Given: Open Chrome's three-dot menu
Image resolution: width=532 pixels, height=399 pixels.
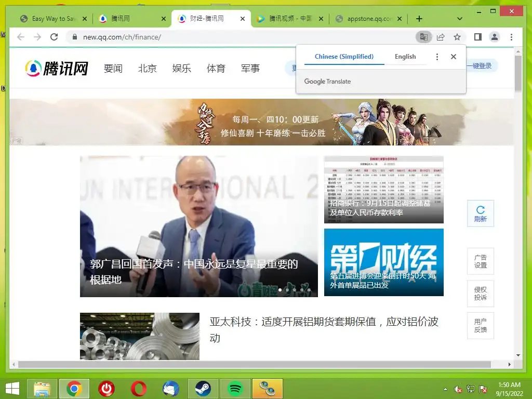Looking at the screenshot, I should coord(511,37).
